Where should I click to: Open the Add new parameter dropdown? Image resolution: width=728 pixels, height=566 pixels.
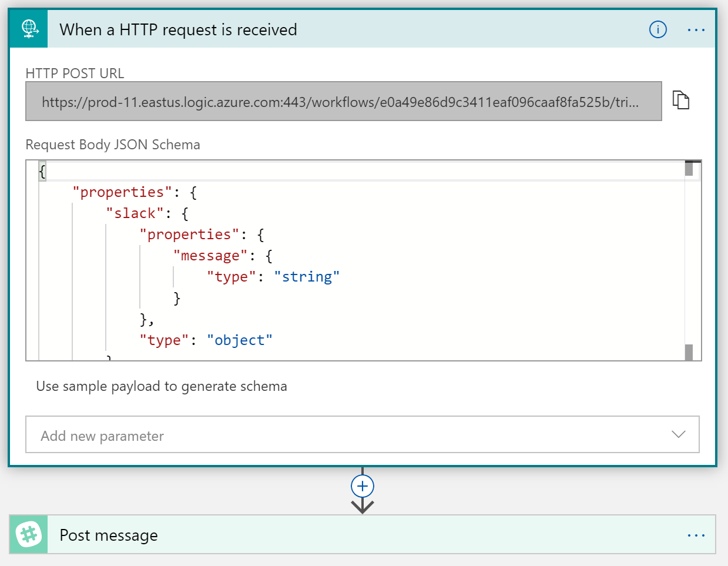click(363, 434)
